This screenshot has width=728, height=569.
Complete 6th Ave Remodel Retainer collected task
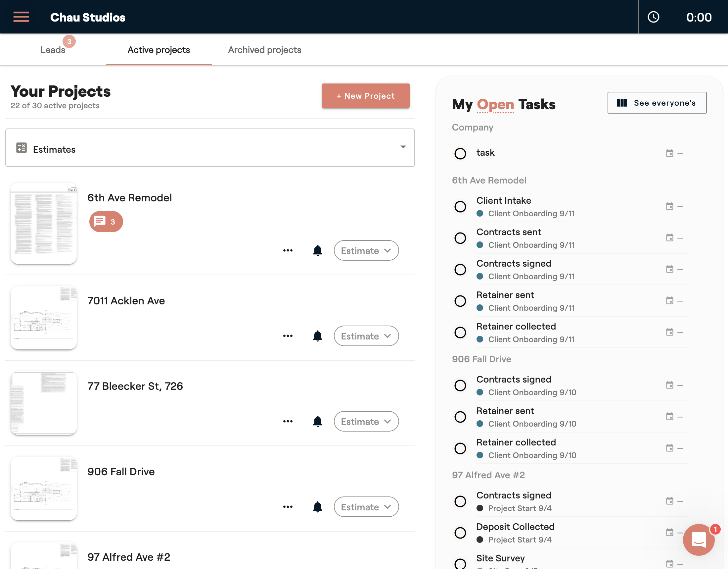pyautogui.click(x=460, y=332)
